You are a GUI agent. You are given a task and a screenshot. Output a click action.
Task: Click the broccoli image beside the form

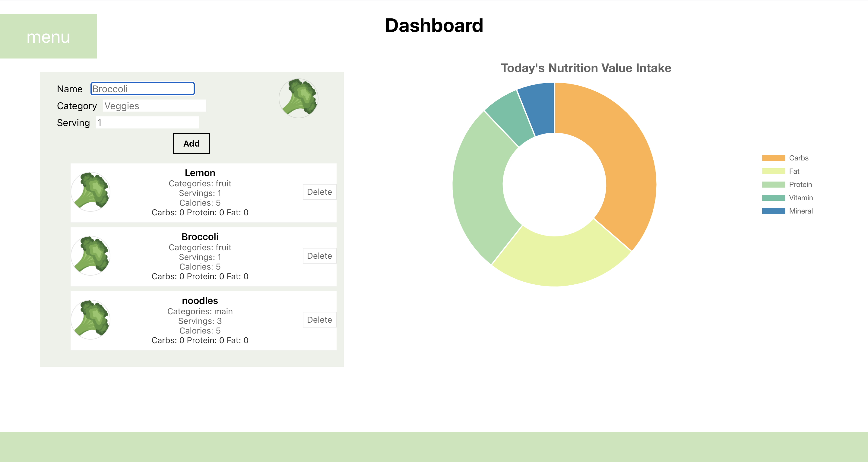[299, 98]
